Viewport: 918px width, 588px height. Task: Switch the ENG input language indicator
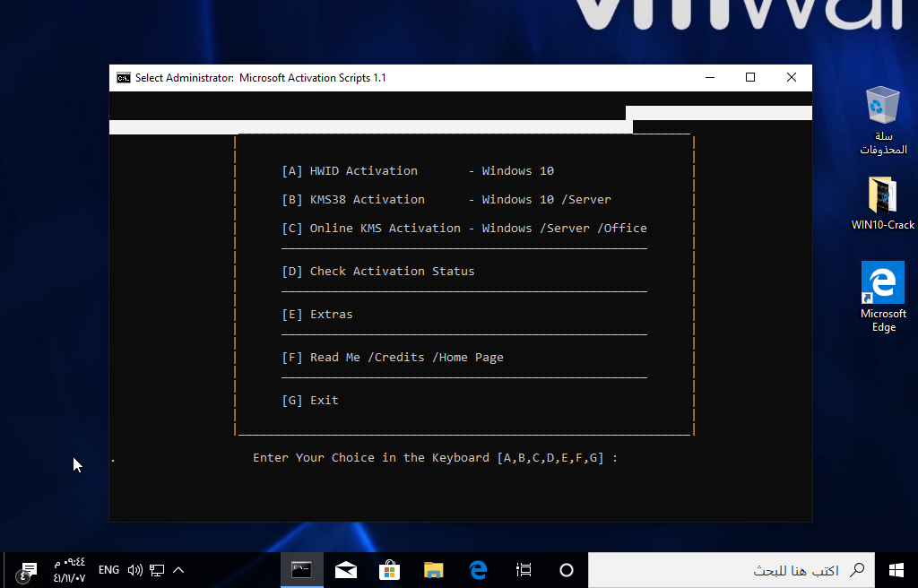pyautogui.click(x=108, y=570)
